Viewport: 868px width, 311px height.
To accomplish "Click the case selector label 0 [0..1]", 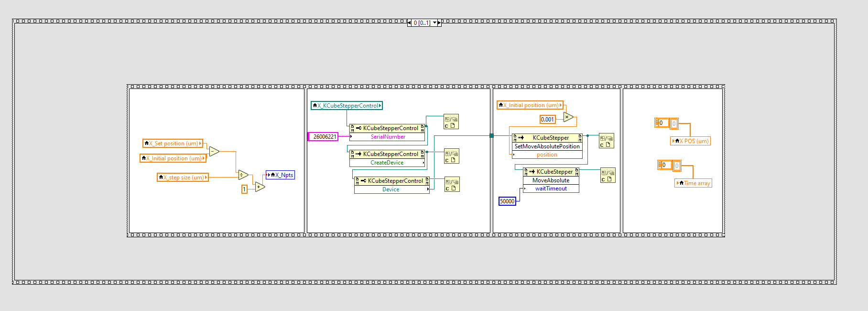I will 422,22.
